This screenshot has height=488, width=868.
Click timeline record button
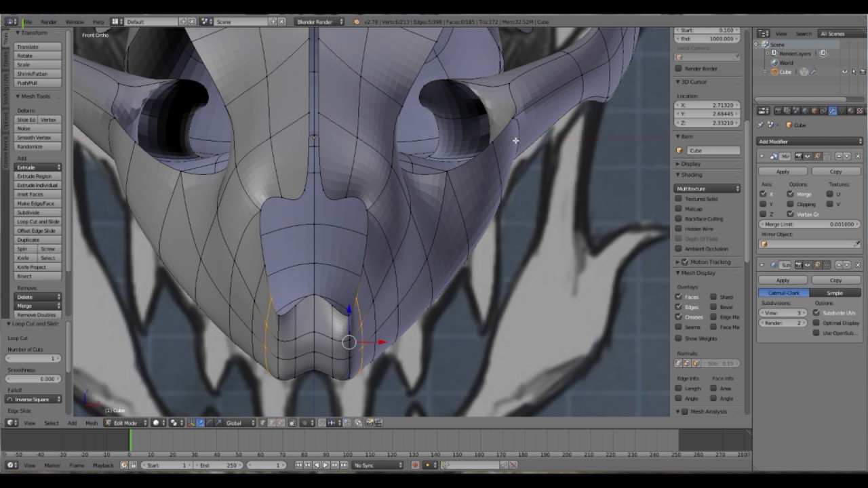[415, 465]
